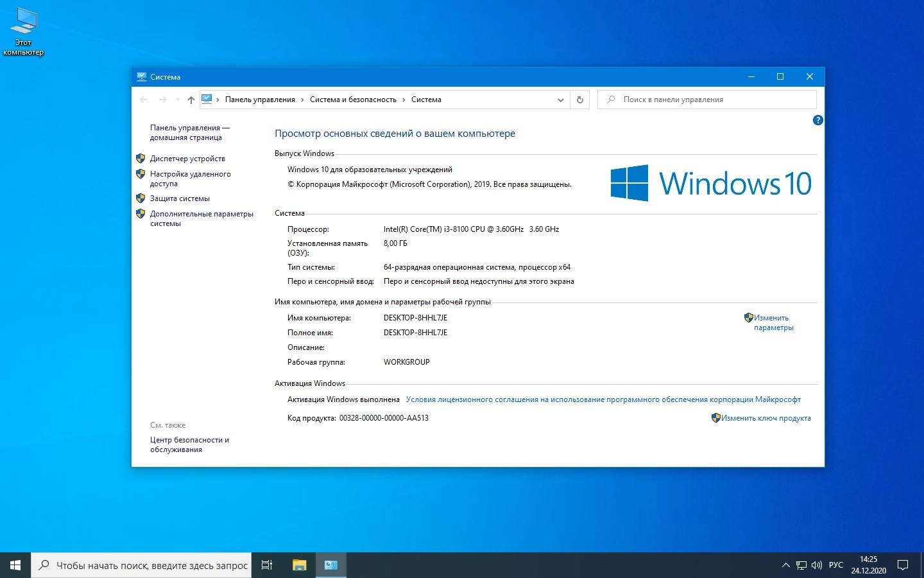This screenshot has width=924, height=578.
Task: Select Панель управления breadcrumb
Action: [x=260, y=100]
